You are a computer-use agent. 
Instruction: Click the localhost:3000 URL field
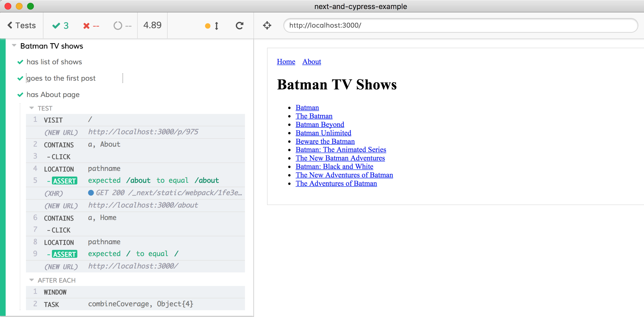(x=460, y=25)
